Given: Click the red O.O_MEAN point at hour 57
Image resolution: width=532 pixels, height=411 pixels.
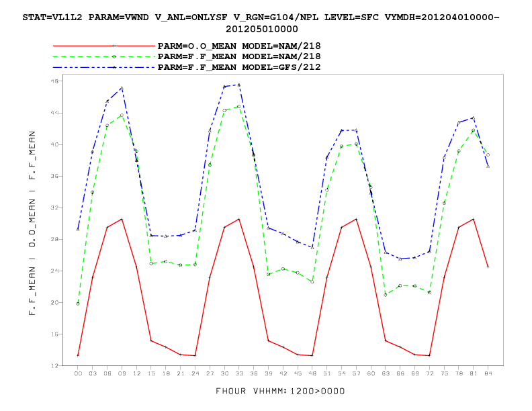Looking at the screenshot, I should click(x=356, y=219).
